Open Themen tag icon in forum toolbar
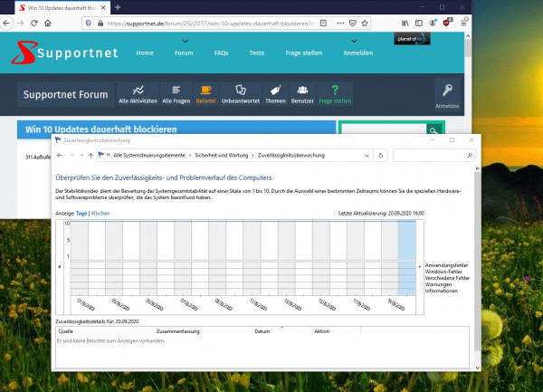The width and height of the screenshot is (543, 392). 275,94
